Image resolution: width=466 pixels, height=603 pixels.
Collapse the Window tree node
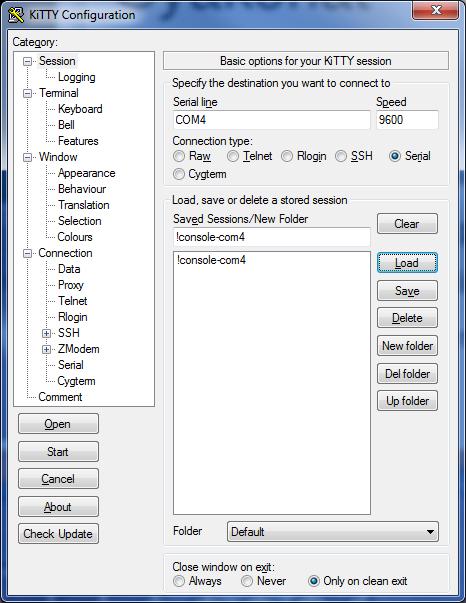pyautogui.click(x=27, y=157)
